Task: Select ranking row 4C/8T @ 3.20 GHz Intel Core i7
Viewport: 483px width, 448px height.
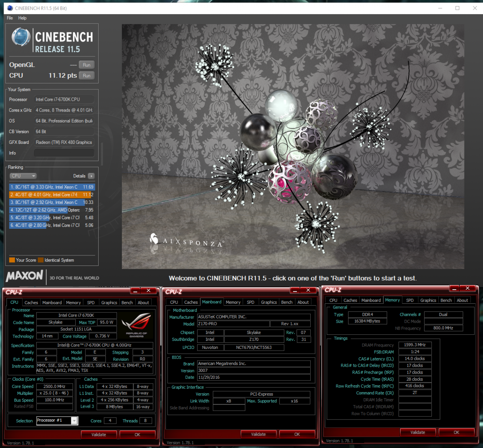Action: pos(52,218)
